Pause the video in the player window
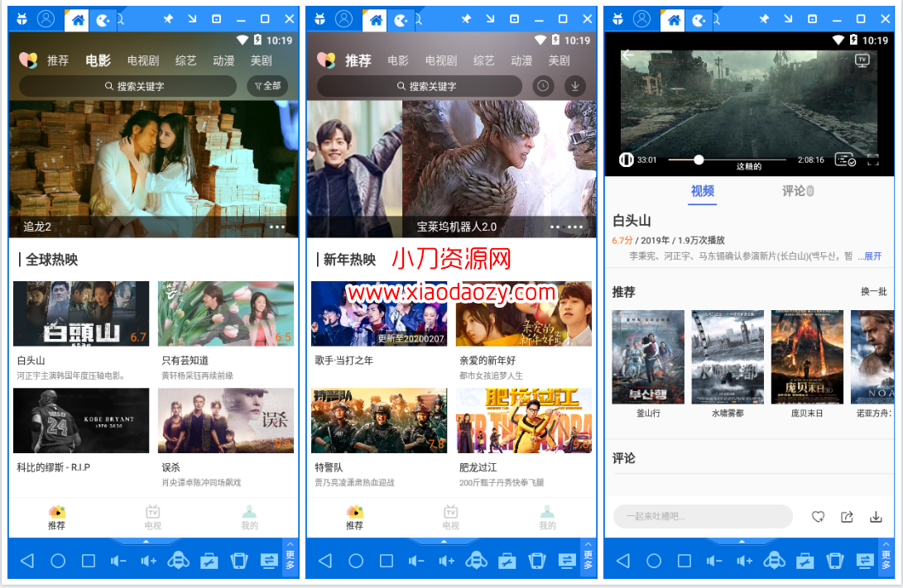Viewport: 903px width, 588px height. 626,160
